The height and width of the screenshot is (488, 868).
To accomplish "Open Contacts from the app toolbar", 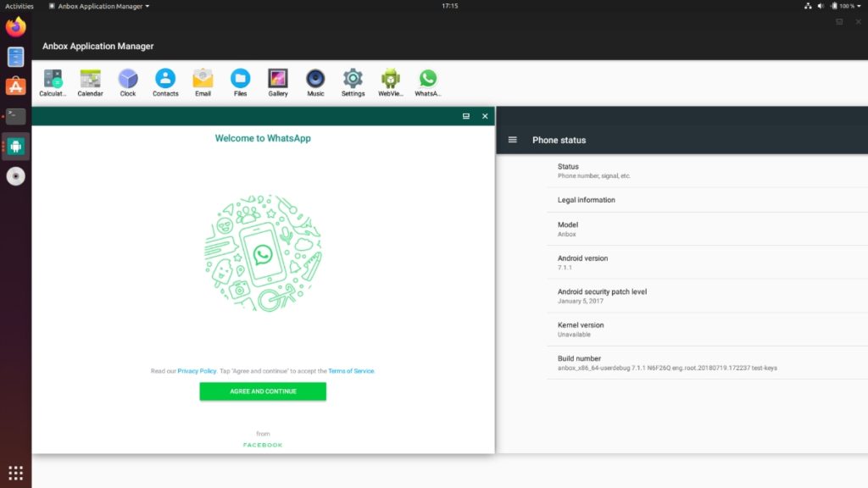I will pos(165,80).
